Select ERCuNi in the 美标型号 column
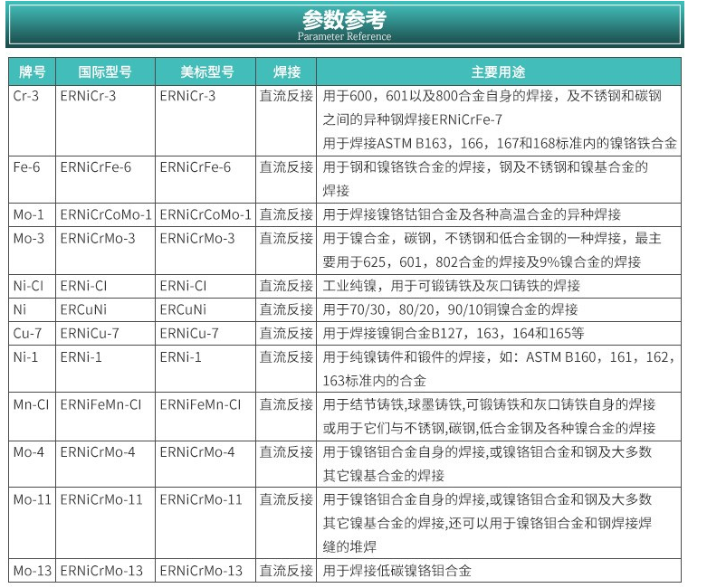Image resolution: width=707 pixels, height=588 pixels. [x=183, y=309]
